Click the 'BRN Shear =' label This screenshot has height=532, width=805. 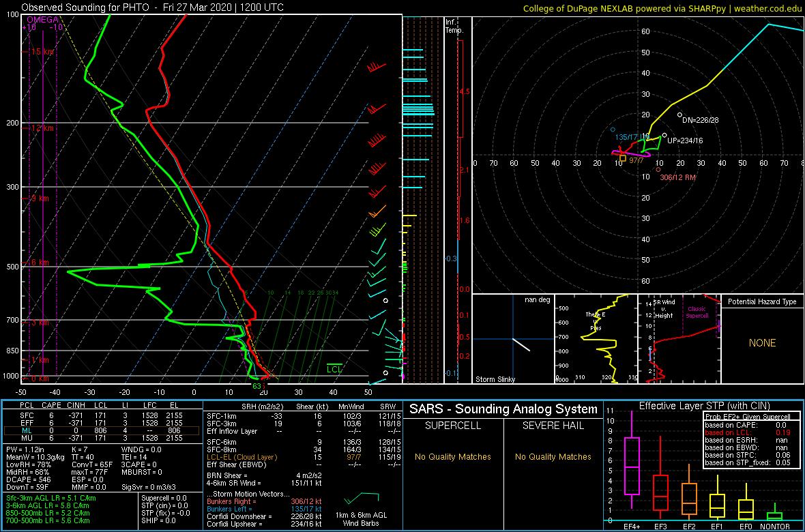point(227,475)
